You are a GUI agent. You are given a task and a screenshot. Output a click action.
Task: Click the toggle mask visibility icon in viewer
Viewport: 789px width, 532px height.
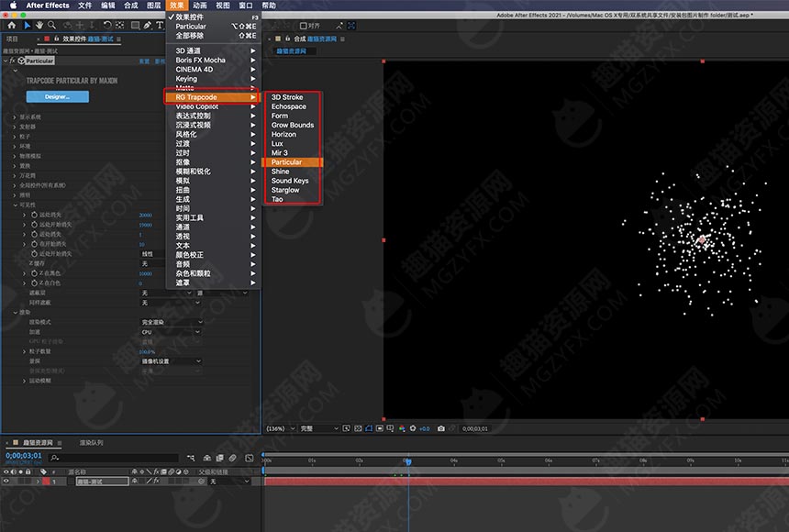coord(369,429)
